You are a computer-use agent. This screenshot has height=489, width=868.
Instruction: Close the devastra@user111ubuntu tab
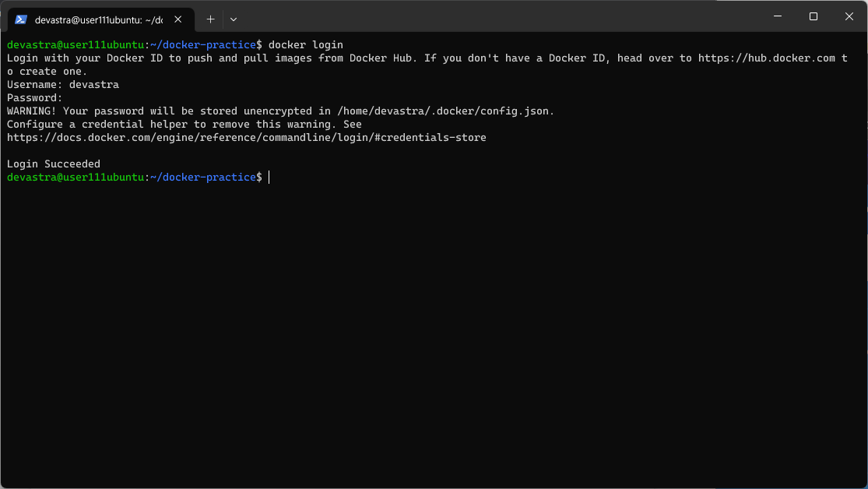177,19
